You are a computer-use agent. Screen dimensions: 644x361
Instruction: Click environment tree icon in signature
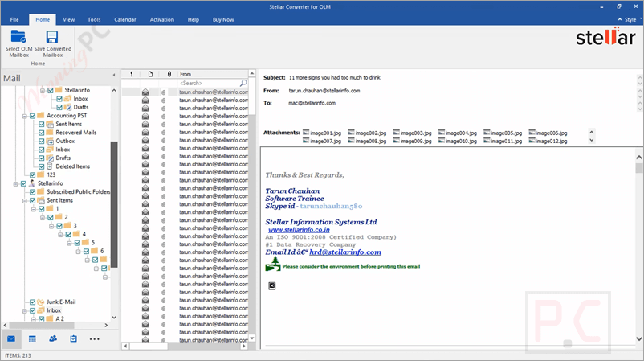tap(273, 265)
